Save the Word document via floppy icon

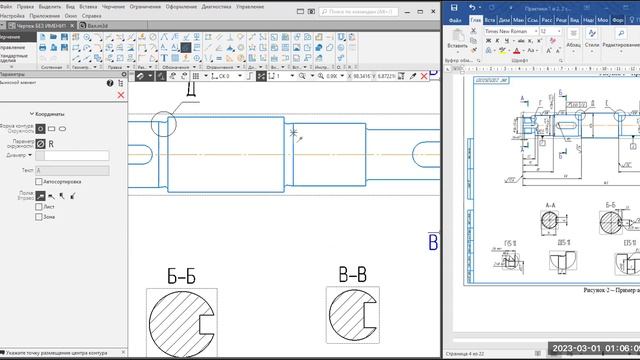(x=454, y=7)
